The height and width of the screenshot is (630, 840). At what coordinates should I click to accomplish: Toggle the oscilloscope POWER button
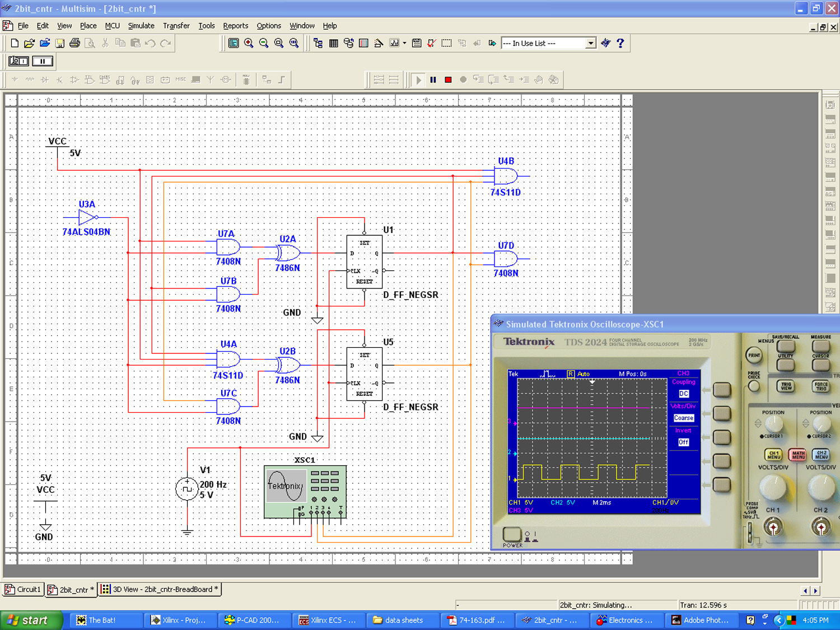(x=511, y=534)
